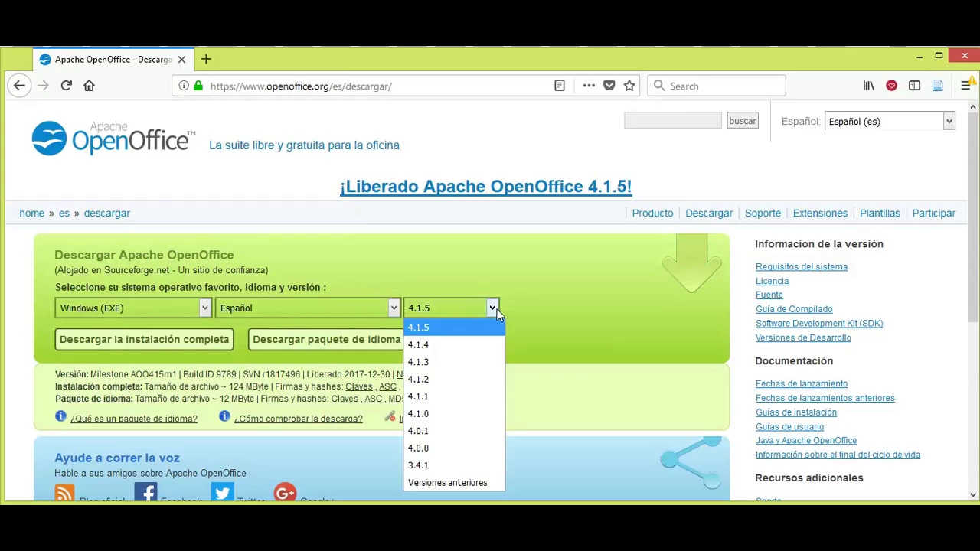Open the Firefox hamburger menu
The height and width of the screenshot is (551, 980).
point(965,86)
